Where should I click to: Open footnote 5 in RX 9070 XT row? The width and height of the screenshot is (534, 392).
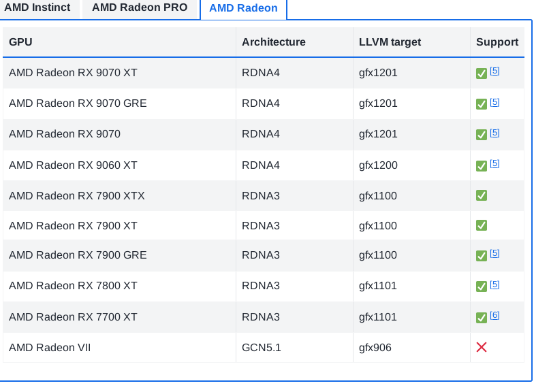(x=494, y=71)
